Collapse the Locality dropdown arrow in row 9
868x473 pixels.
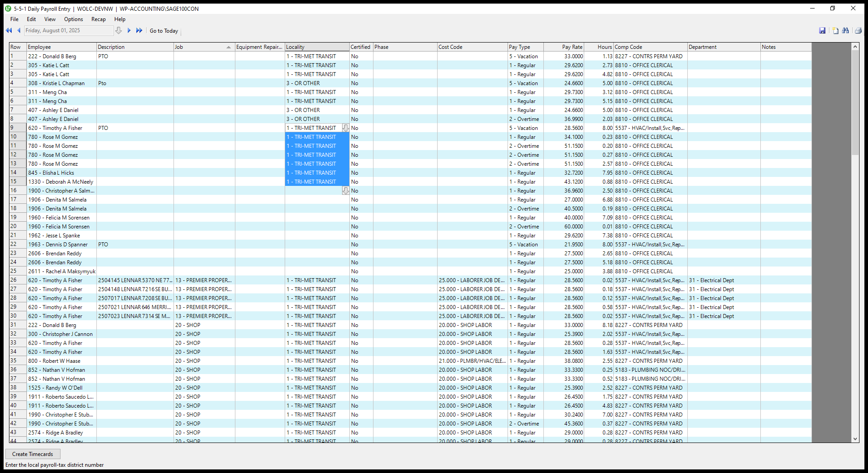(x=346, y=128)
